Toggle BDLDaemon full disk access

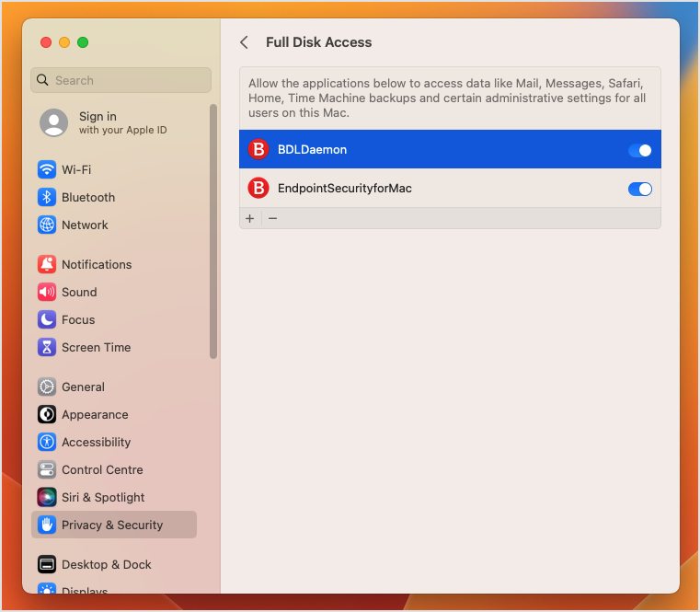[x=639, y=150]
